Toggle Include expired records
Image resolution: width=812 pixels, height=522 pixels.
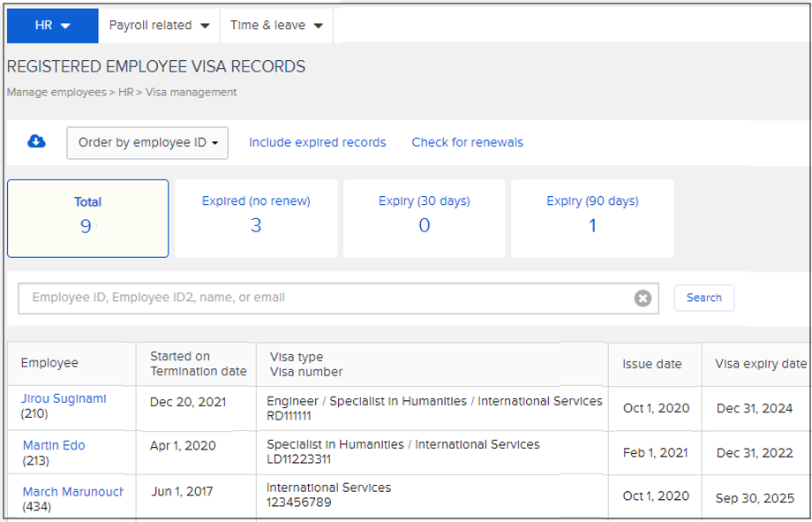tap(317, 141)
